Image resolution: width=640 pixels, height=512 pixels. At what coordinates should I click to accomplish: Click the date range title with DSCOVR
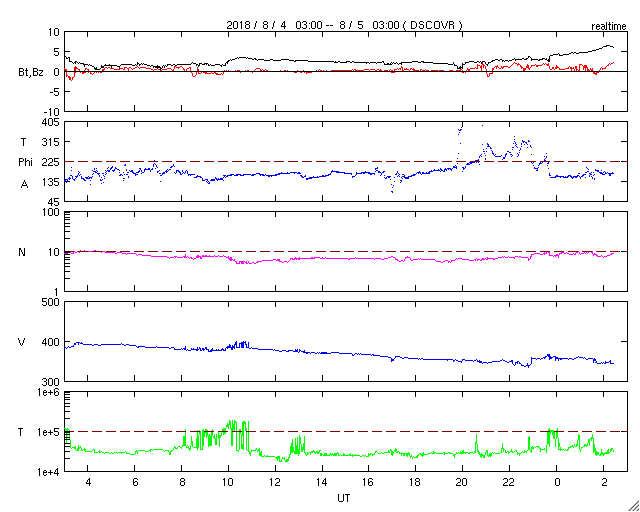(x=344, y=25)
